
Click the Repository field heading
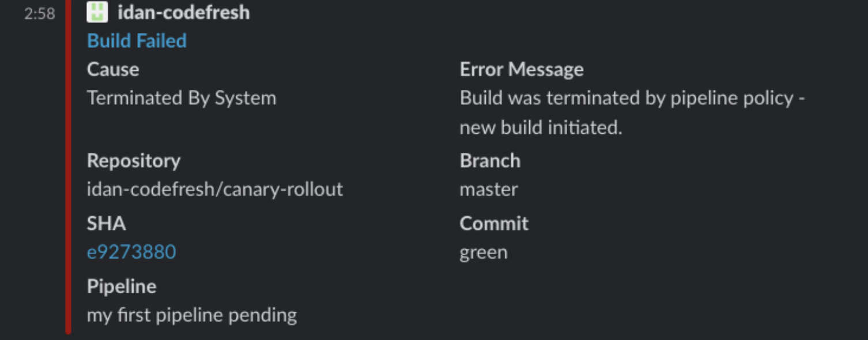click(x=134, y=160)
